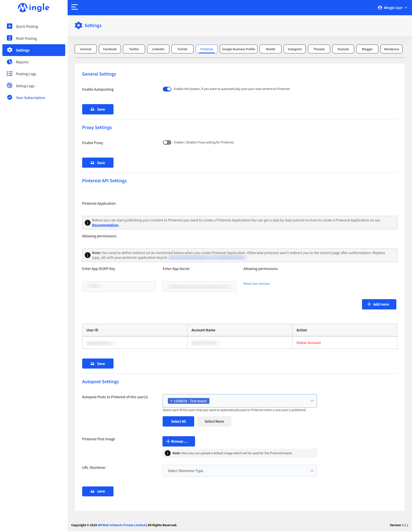The image size is (412, 532).
Task: Open the Google Business Profile tab
Action: [238, 49]
